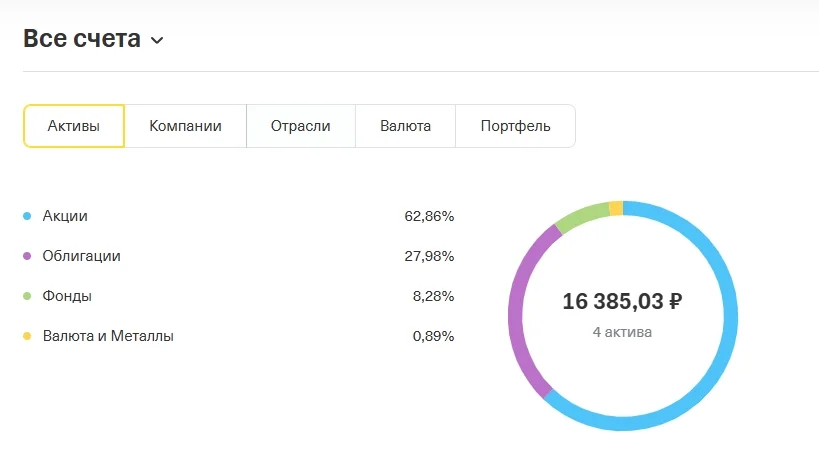Viewport: 819px width, 455px height.
Task: Open the Все счета heading
Action: click(82, 38)
